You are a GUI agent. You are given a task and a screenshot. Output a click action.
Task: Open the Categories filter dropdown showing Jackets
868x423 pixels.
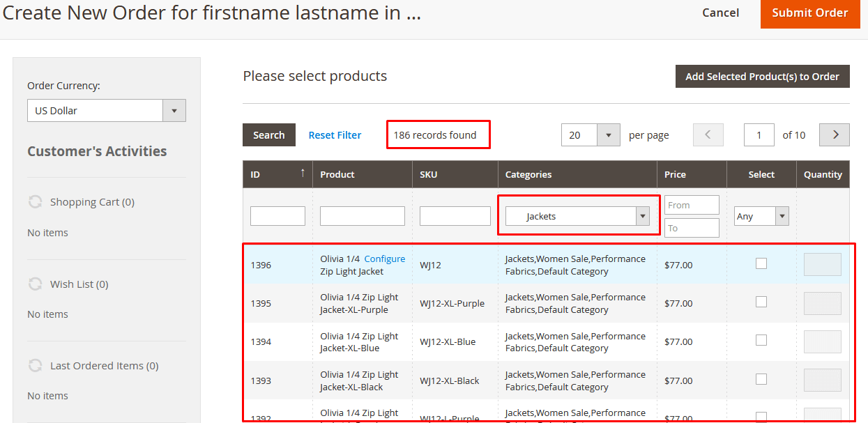click(642, 216)
